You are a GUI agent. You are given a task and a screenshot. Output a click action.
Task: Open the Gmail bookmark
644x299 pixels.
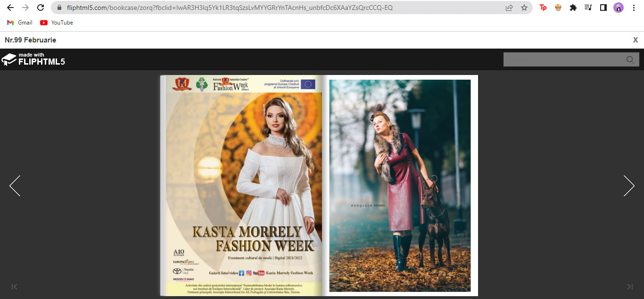(20, 23)
